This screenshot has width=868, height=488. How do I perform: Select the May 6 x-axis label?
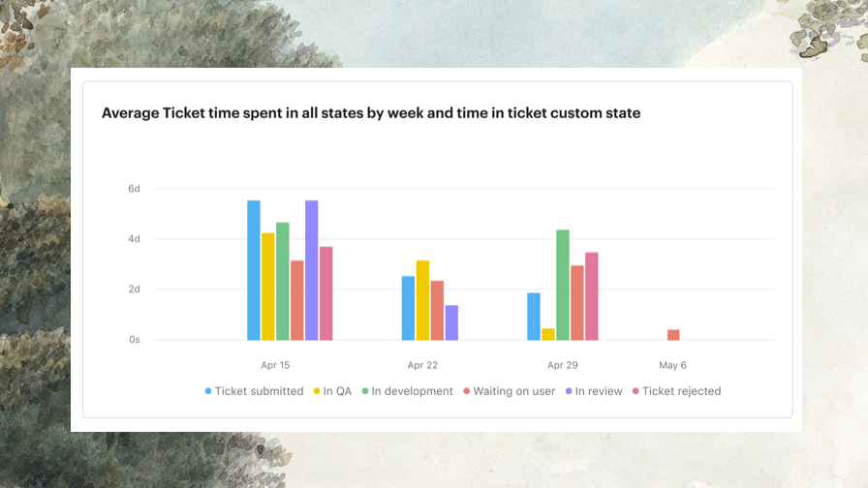672,365
